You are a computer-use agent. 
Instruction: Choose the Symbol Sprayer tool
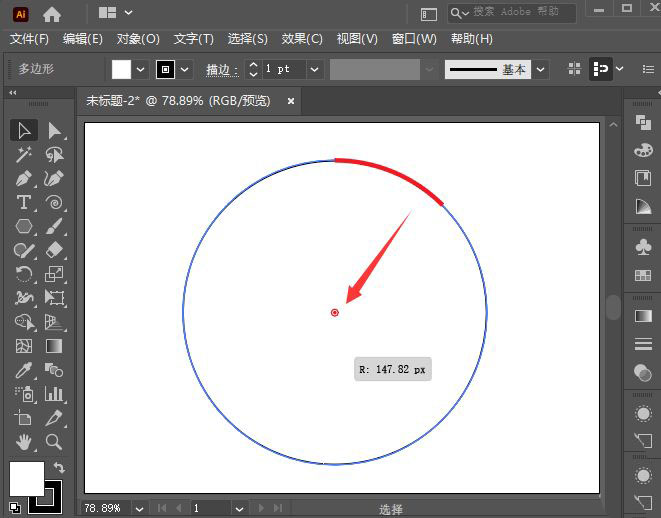(24, 395)
